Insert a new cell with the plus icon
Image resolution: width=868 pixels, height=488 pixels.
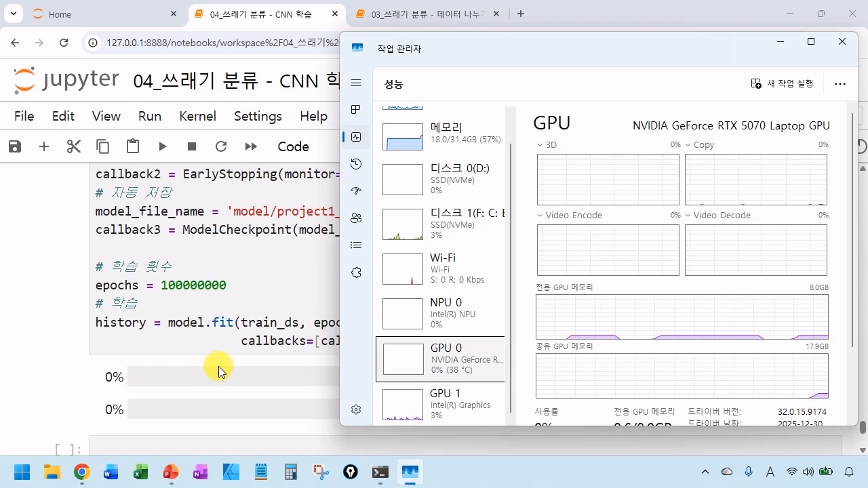(44, 146)
